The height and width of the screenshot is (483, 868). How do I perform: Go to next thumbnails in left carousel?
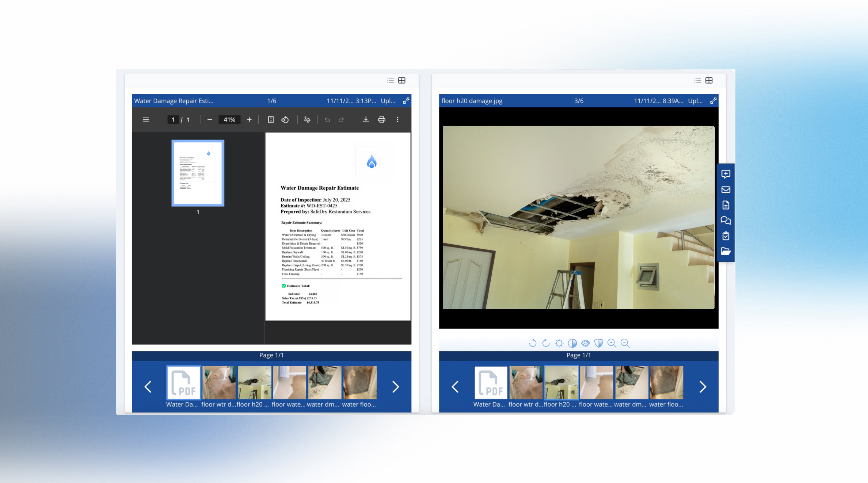(395, 387)
